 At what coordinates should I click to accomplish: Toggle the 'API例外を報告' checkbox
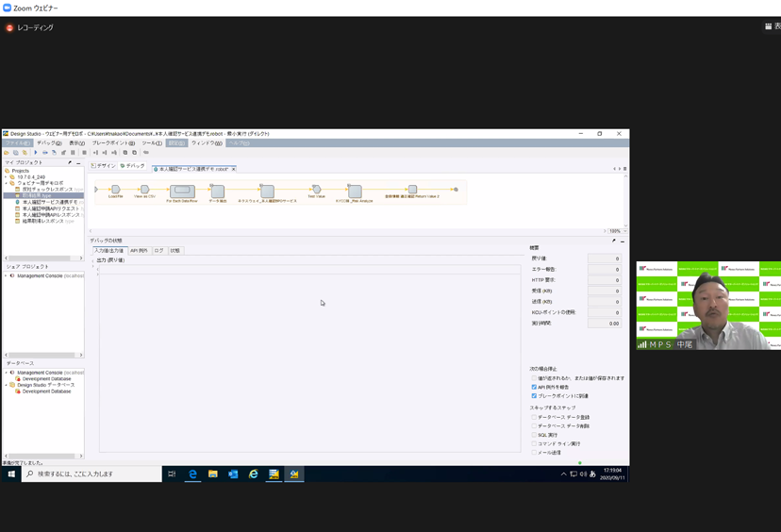coord(534,387)
